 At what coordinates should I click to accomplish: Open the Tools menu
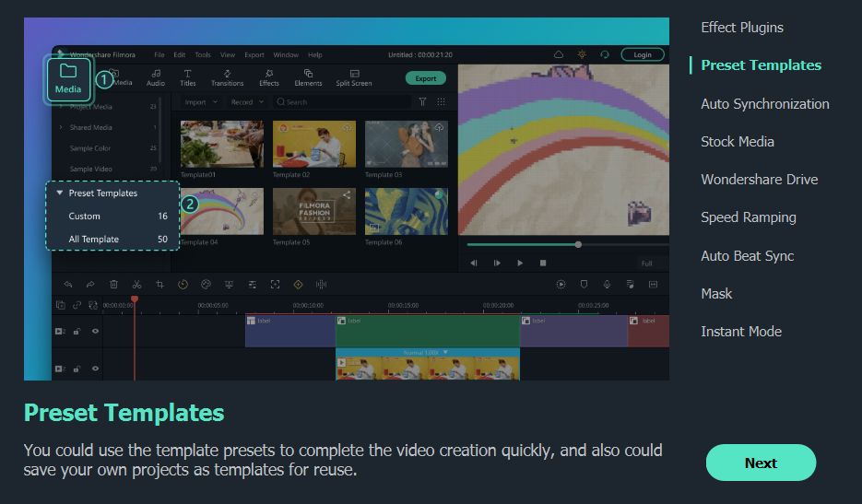click(202, 55)
